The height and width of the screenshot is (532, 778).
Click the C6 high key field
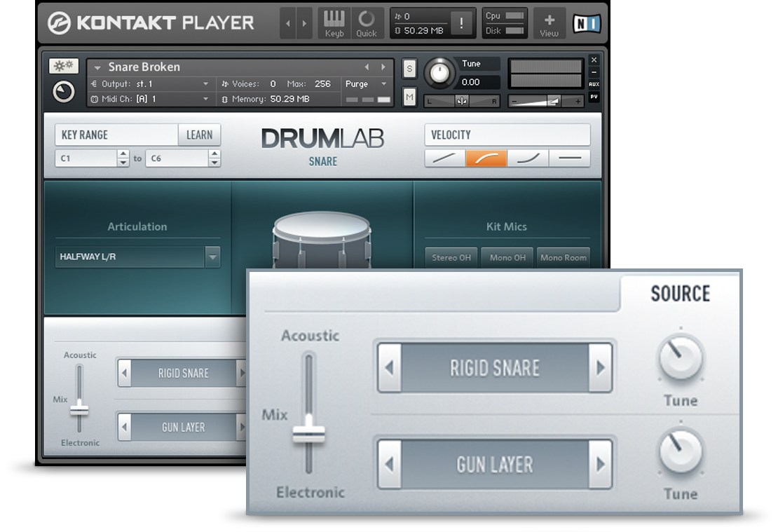(x=177, y=158)
